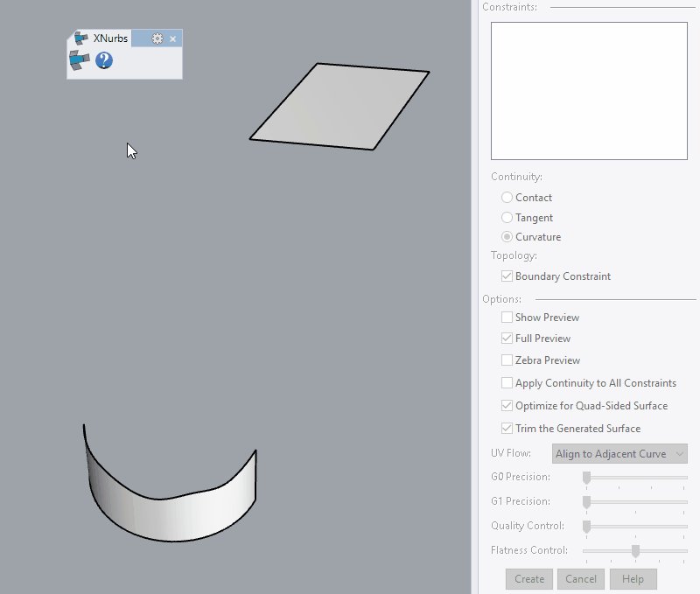Select Tangent continuity

point(507,218)
